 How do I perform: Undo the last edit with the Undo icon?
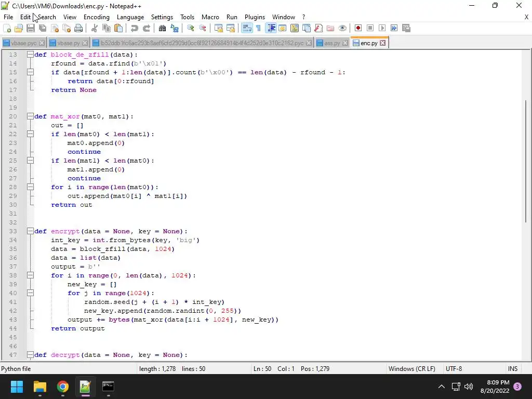click(x=135, y=28)
